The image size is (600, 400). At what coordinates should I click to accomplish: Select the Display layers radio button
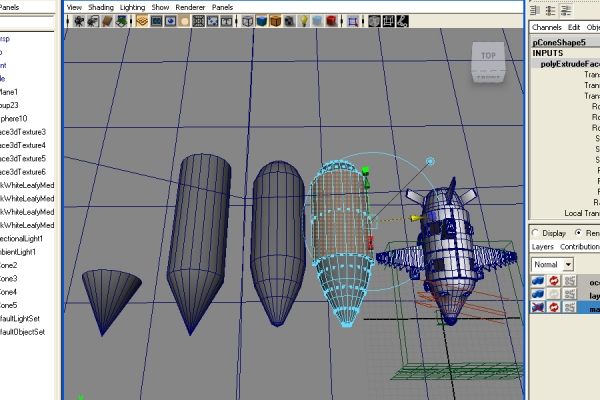click(x=535, y=233)
